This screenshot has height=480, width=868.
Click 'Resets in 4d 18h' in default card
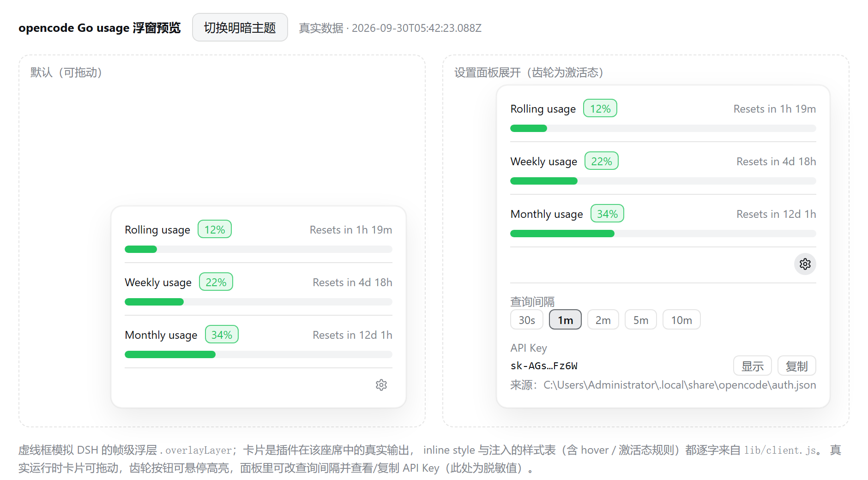(x=352, y=282)
